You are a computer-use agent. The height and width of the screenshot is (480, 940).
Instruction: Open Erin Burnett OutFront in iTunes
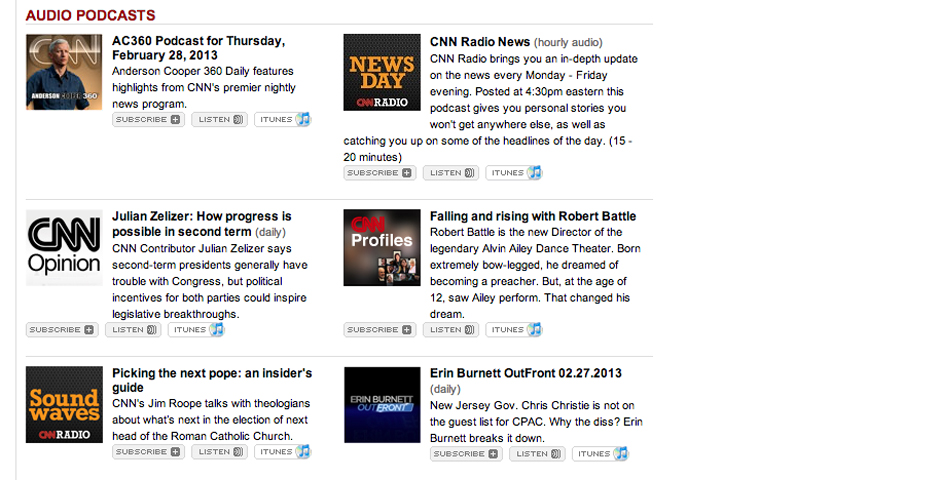(x=600, y=454)
